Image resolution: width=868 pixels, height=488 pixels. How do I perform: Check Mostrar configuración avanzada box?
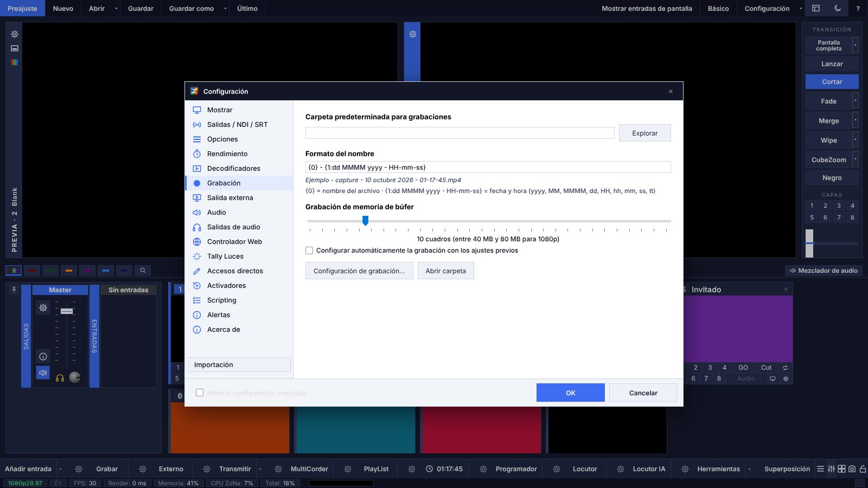[x=200, y=393]
